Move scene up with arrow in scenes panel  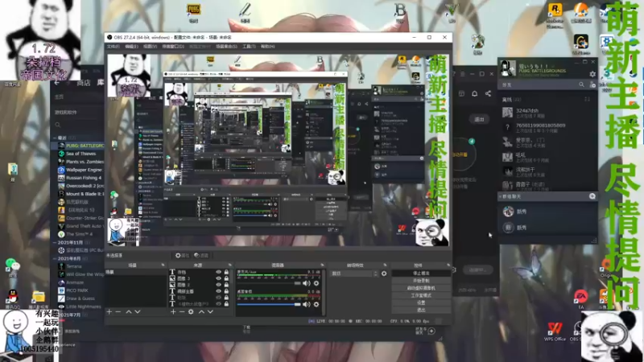click(129, 312)
